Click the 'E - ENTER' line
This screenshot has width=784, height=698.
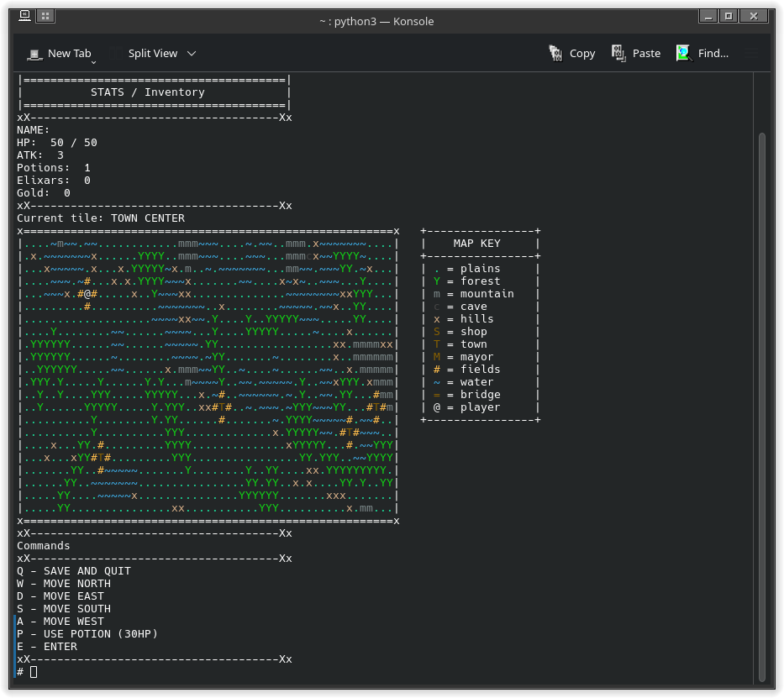(x=47, y=647)
